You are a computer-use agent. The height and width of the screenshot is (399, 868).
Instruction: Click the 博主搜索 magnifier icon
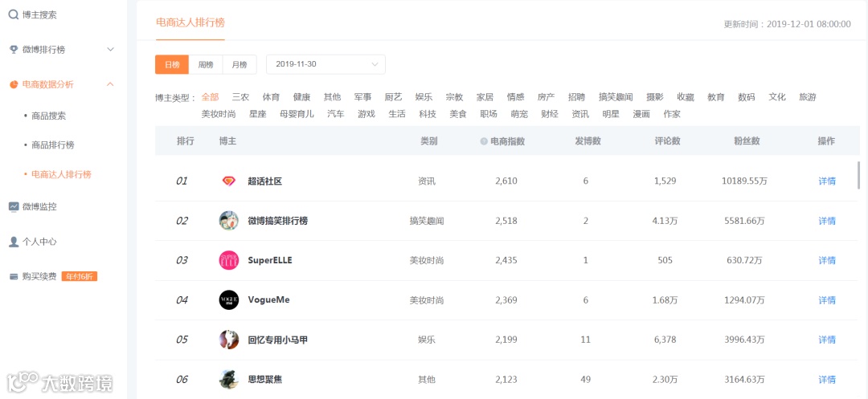(x=14, y=15)
